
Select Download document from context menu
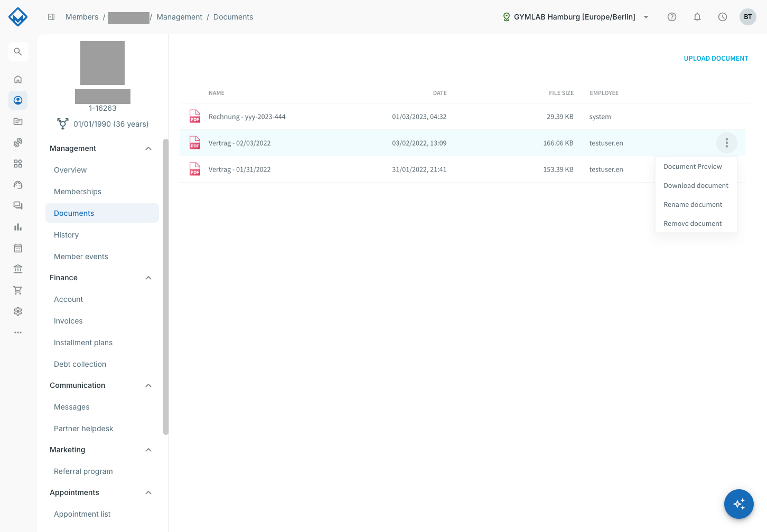(696, 186)
